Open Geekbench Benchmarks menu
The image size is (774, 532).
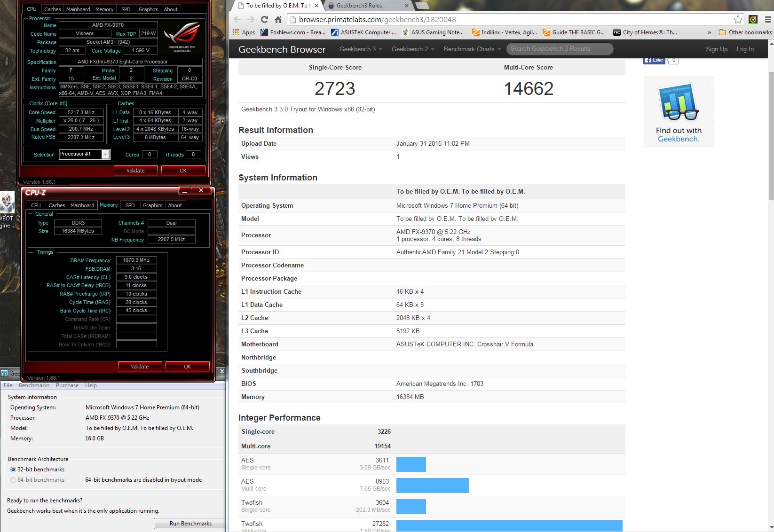34,385
